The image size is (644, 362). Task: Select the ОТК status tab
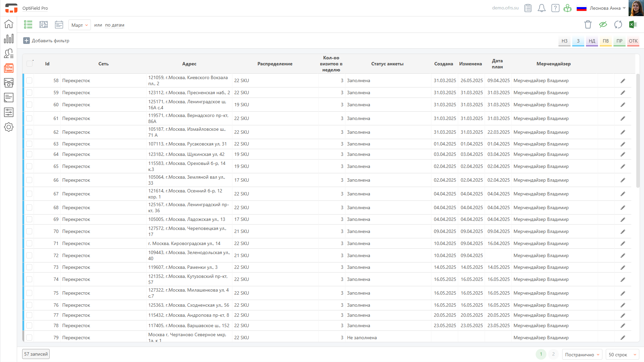[x=633, y=41]
